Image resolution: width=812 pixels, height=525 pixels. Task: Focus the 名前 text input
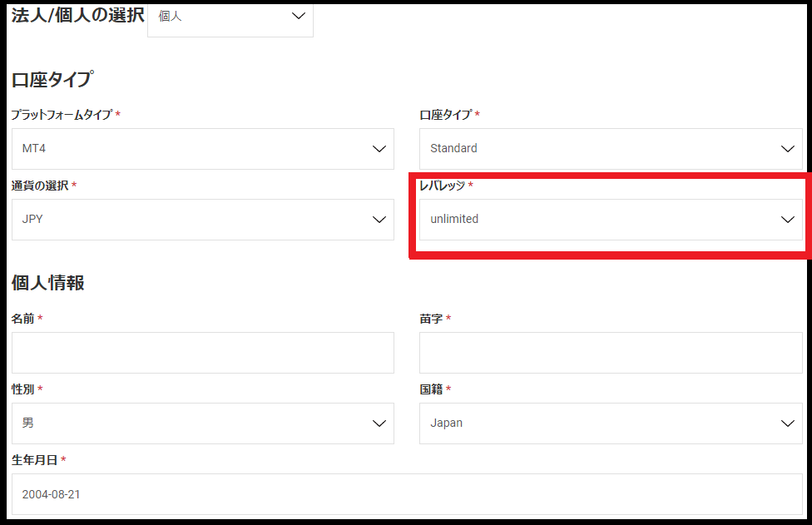[x=202, y=353]
